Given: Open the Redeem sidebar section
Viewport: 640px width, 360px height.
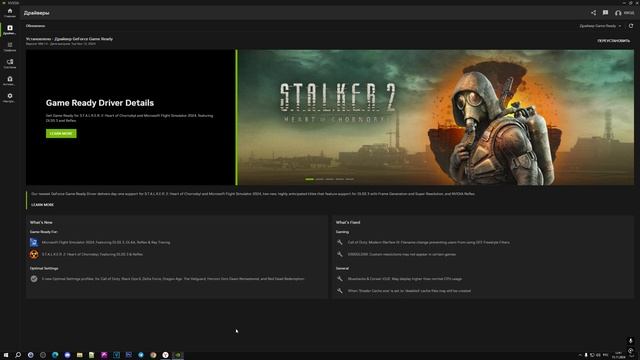Looking at the screenshot, I should 10,81.
